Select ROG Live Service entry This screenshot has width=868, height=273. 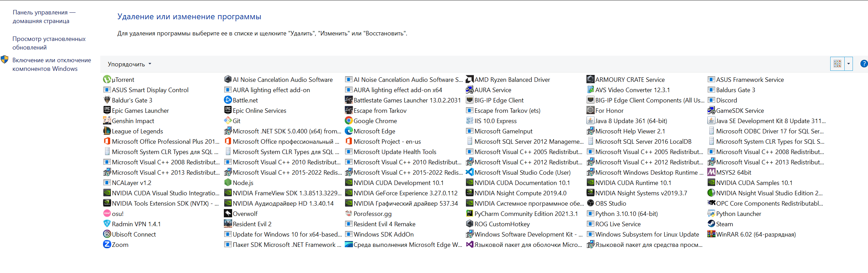(614, 224)
